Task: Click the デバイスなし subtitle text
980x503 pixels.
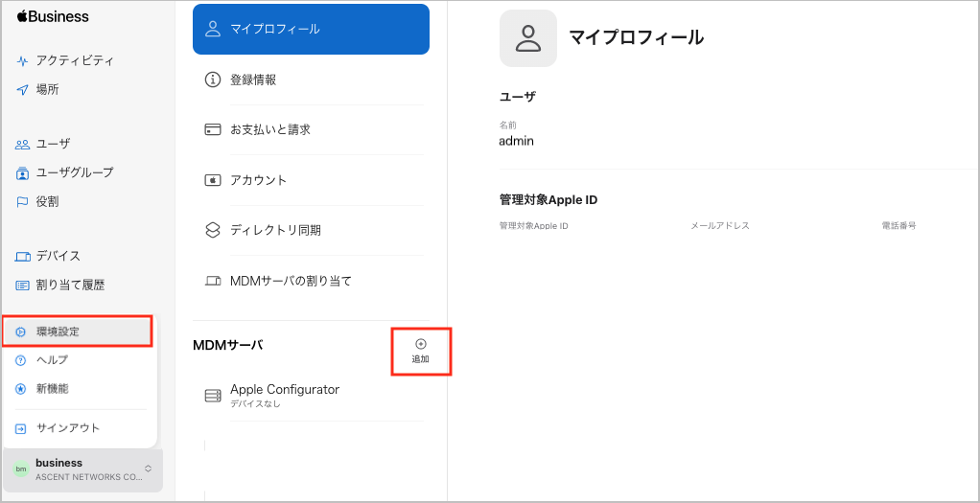Action: [x=256, y=403]
